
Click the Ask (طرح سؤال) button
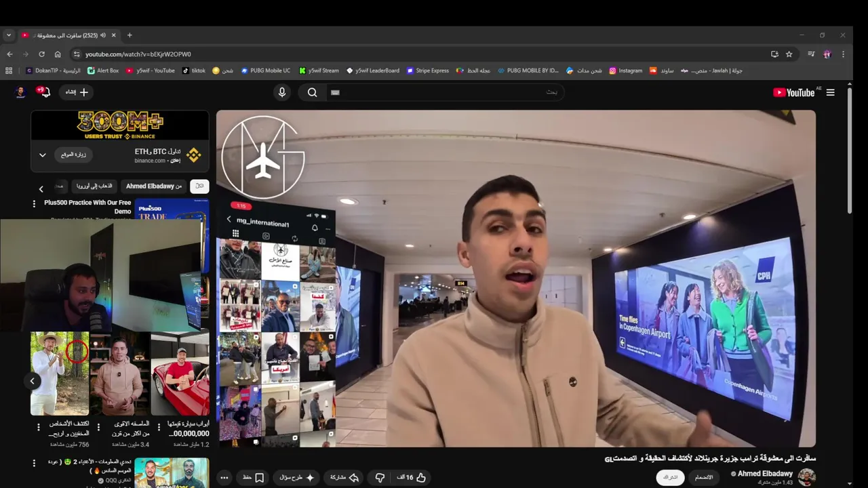tap(296, 477)
